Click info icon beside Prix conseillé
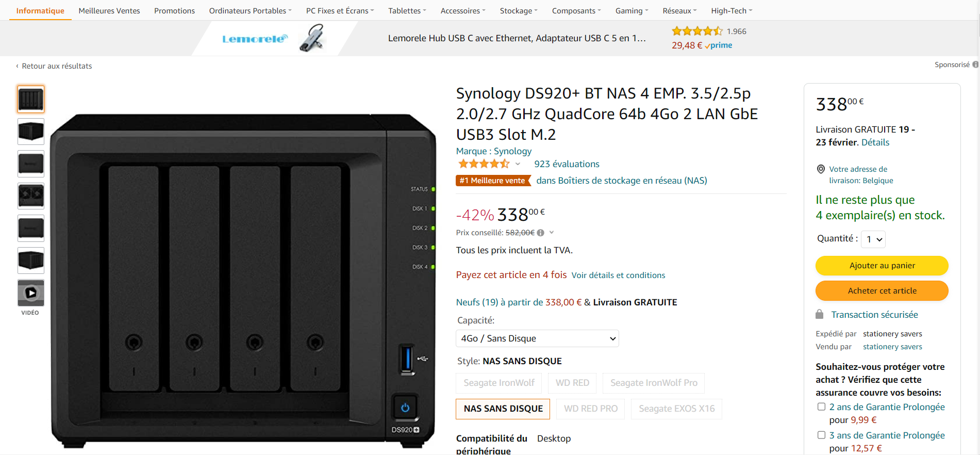Screen dimensions: 980x455 coord(540,233)
